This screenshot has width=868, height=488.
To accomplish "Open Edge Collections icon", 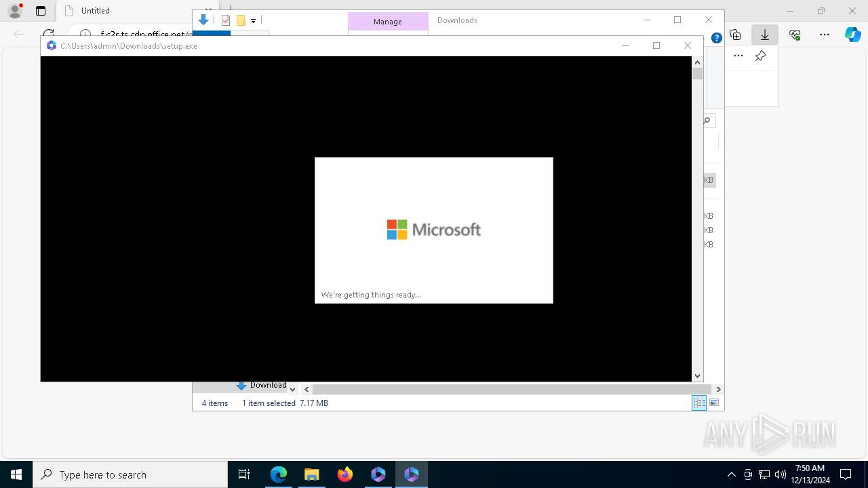I will coord(735,35).
